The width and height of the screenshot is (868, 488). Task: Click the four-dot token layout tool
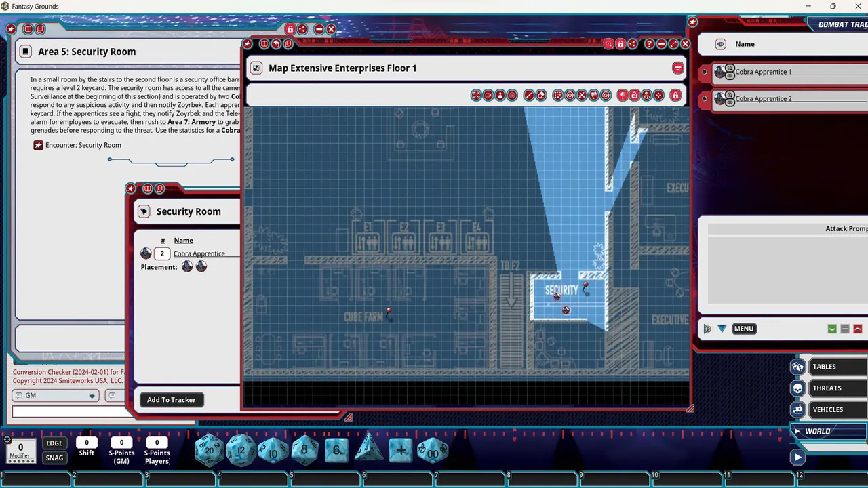pos(658,96)
